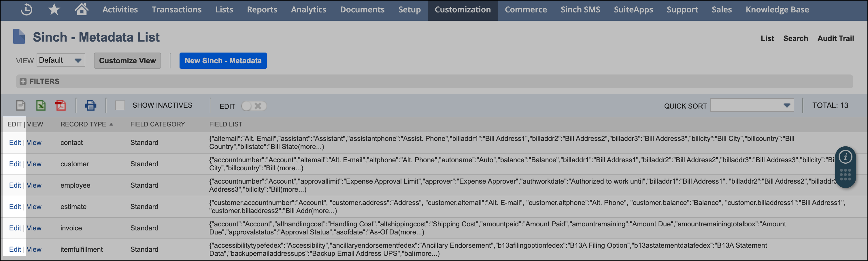Edit the employee record

[15, 185]
